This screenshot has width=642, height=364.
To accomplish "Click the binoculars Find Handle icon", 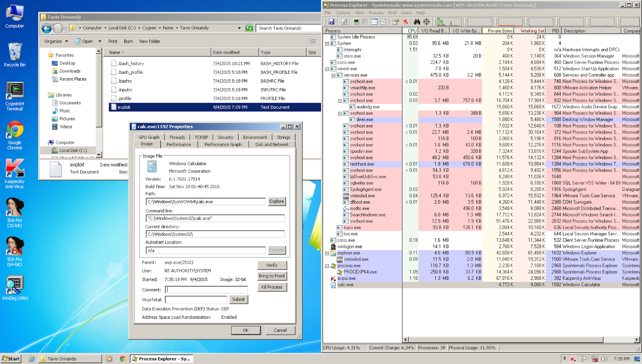I will [x=417, y=22].
